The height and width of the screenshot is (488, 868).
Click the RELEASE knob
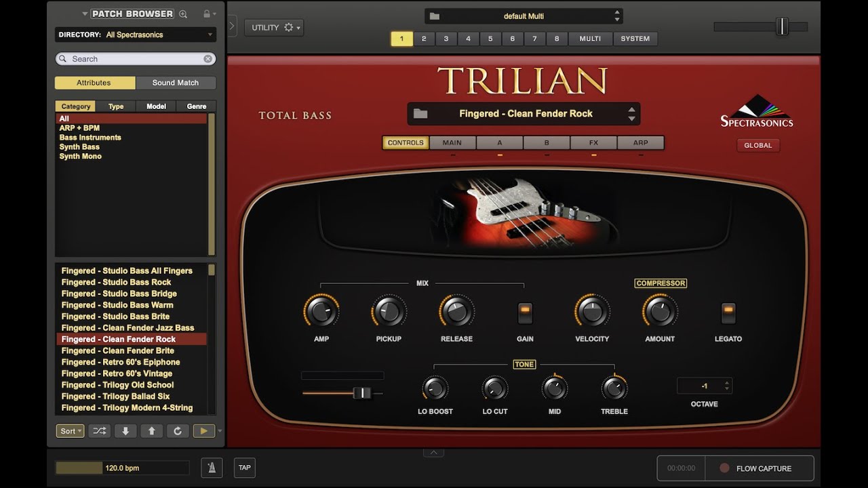click(x=456, y=311)
